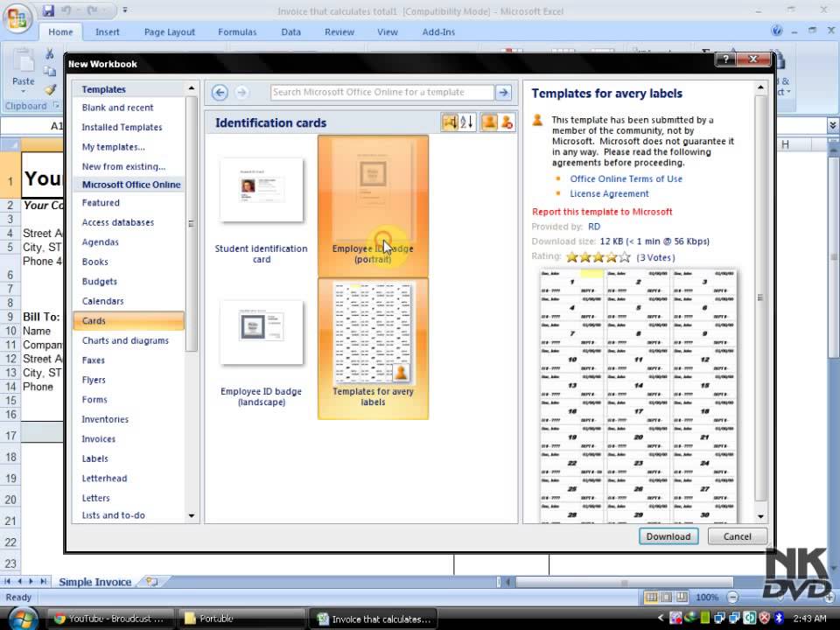Start search with the arrow button
Viewport: 840px width, 630px height.
click(x=504, y=92)
